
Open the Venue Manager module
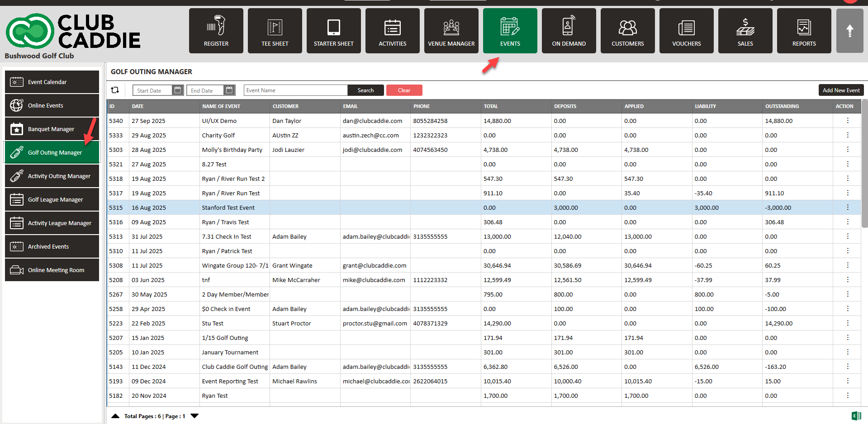click(451, 31)
